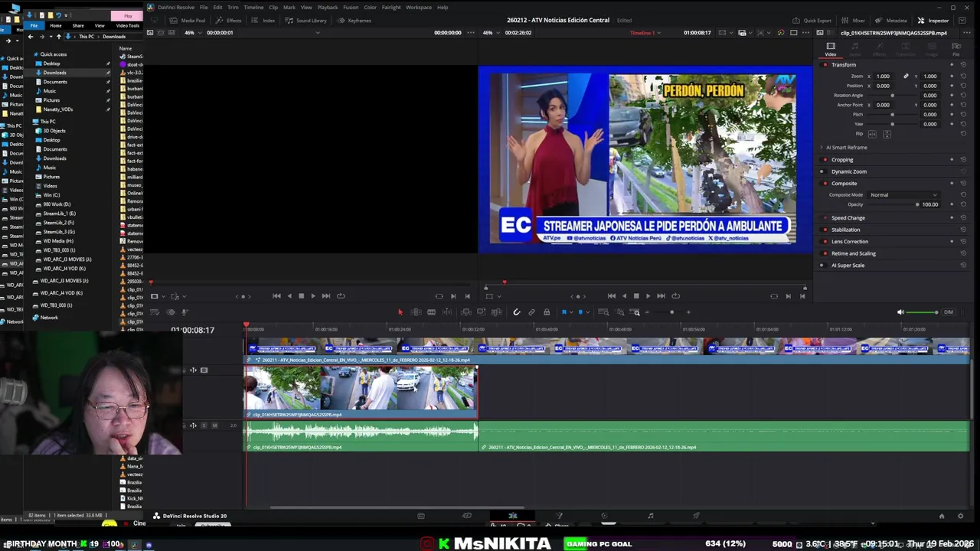Click the blue Marker icon in the timeline toolbar

pos(580,312)
